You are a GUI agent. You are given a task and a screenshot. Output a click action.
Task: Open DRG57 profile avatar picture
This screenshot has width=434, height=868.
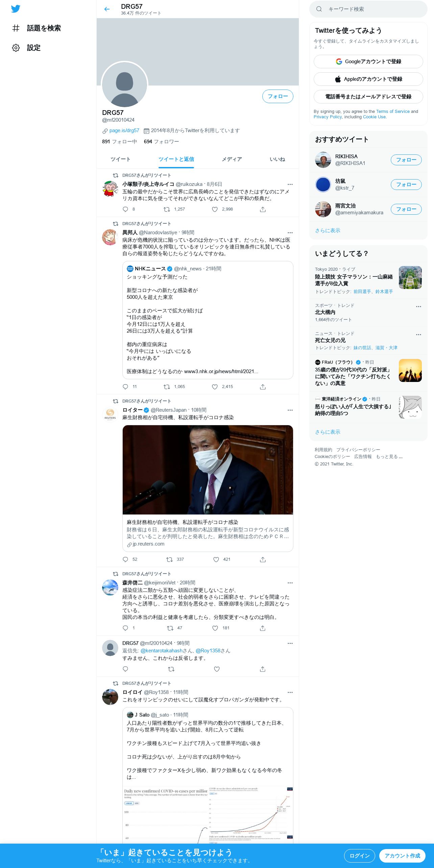pyautogui.click(x=124, y=85)
